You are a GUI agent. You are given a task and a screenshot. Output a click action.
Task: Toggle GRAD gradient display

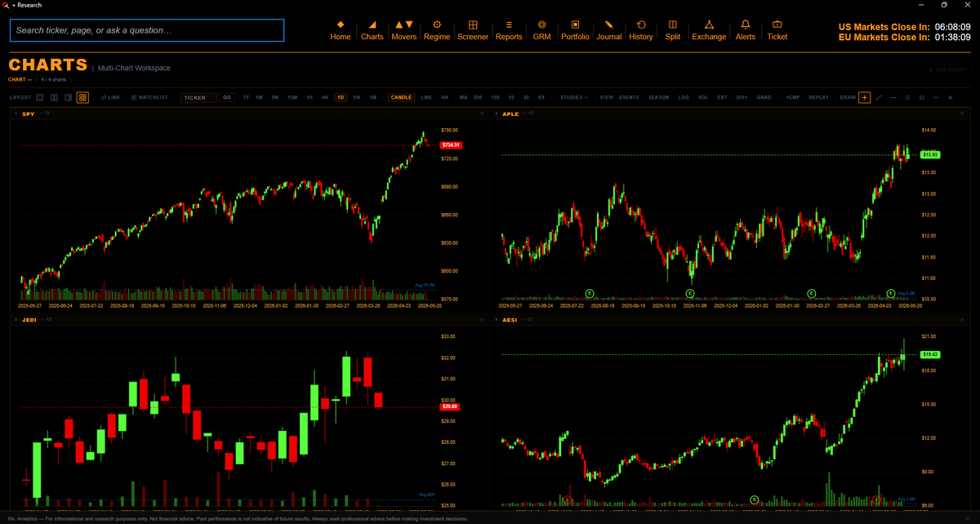point(764,97)
